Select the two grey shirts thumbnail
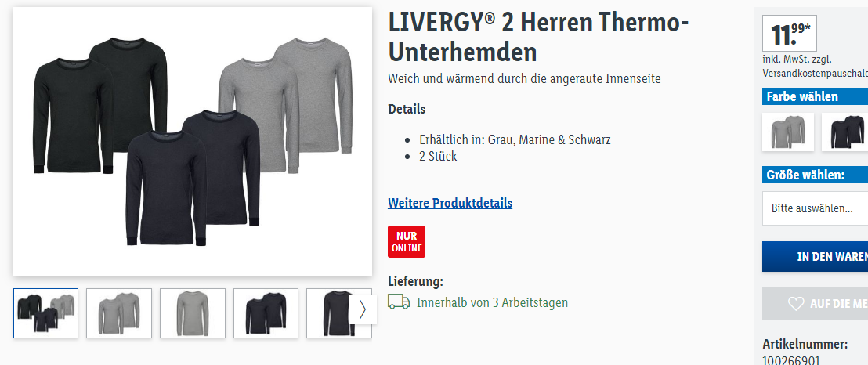868x365 pixels. pos(119,313)
